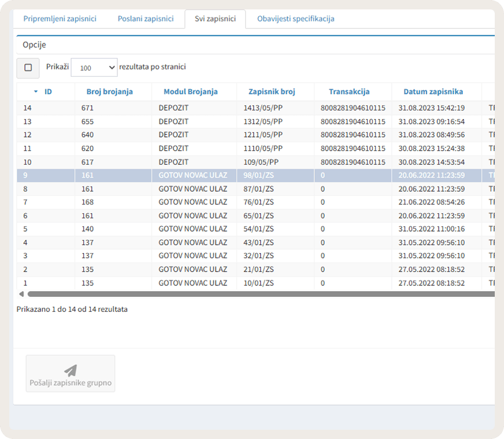Sort by Datum zapisnika header
Viewport: 504px width, 439px height.
pos(433,92)
